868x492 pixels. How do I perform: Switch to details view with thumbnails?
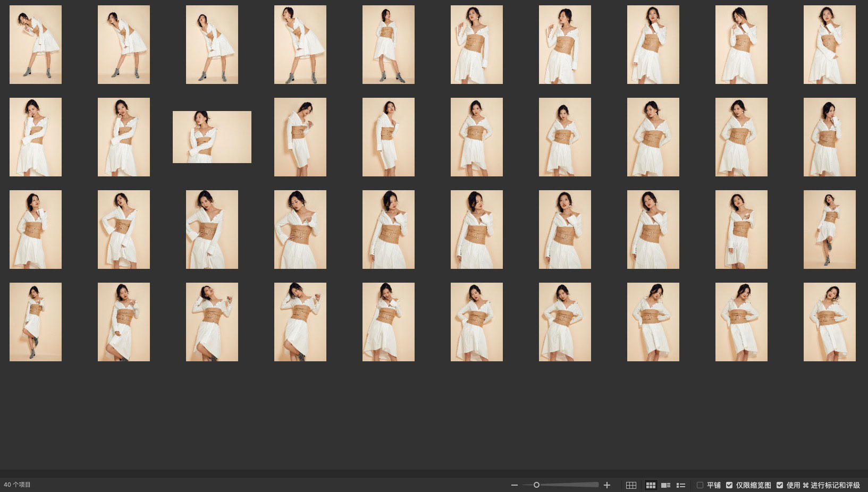(665, 485)
